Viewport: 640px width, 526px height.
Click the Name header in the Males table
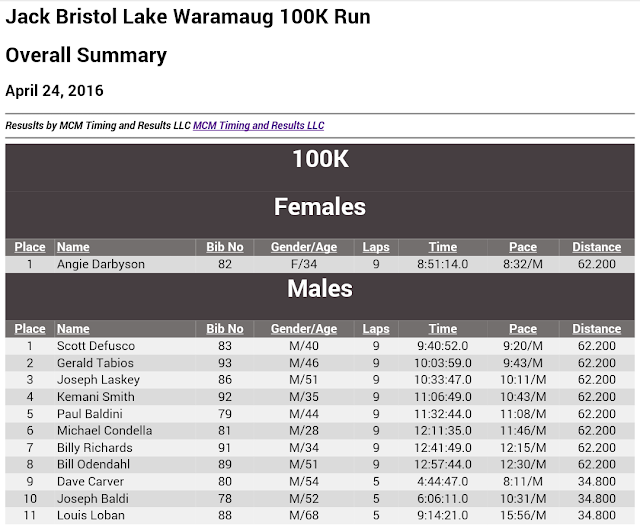click(x=73, y=329)
